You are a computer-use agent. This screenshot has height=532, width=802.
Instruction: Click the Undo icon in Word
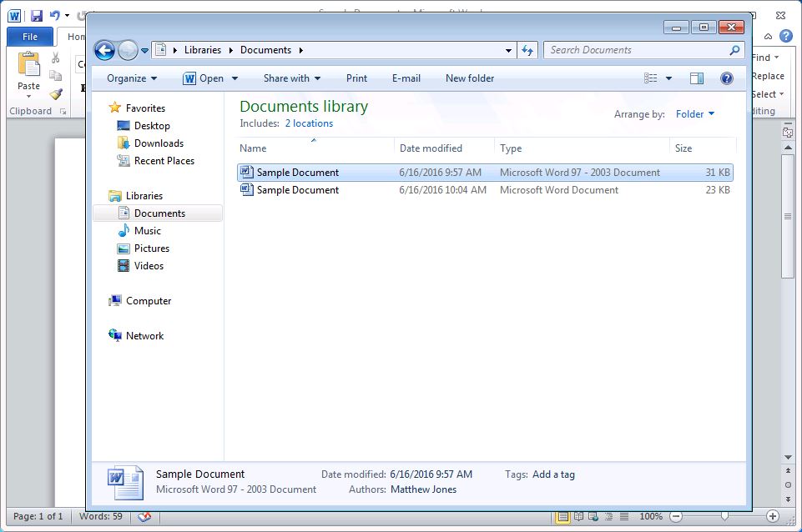click(55, 15)
